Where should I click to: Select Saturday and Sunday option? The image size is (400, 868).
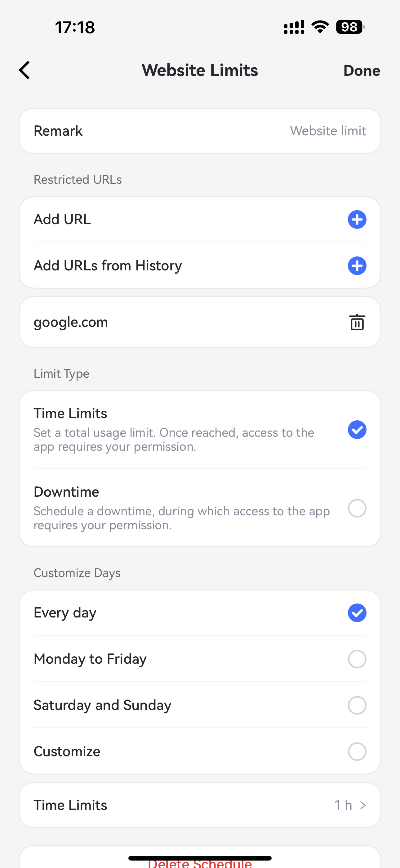[x=357, y=705]
